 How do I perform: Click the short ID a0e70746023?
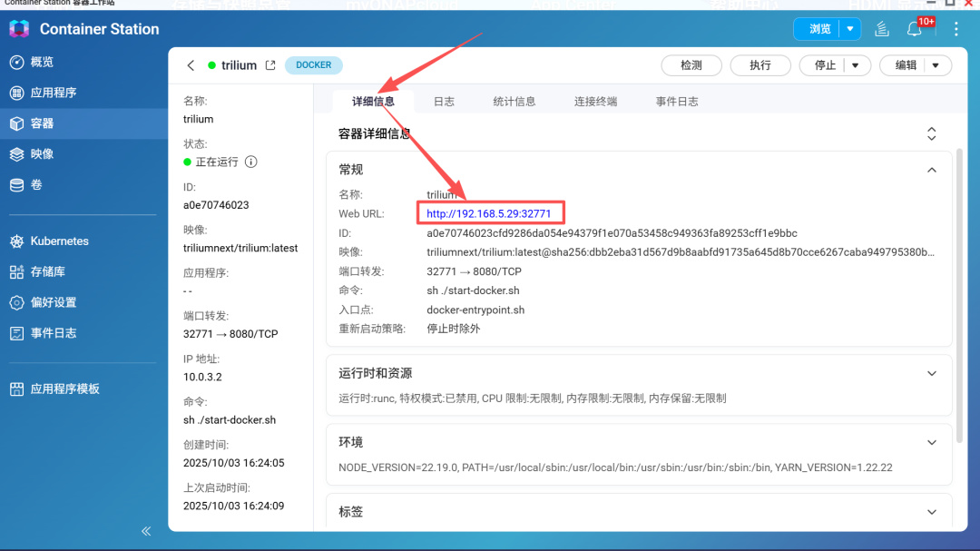tap(216, 205)
